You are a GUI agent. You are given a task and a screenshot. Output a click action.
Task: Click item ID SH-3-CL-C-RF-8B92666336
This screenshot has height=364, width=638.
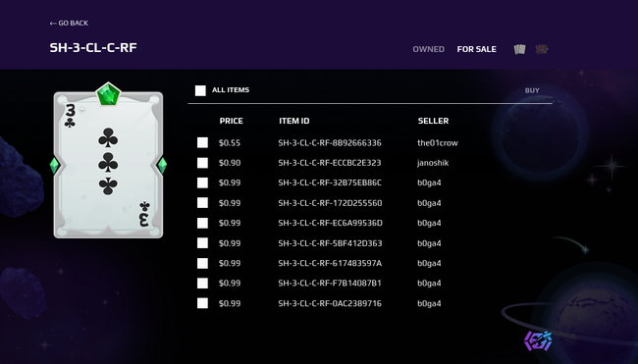pos(330,142)
